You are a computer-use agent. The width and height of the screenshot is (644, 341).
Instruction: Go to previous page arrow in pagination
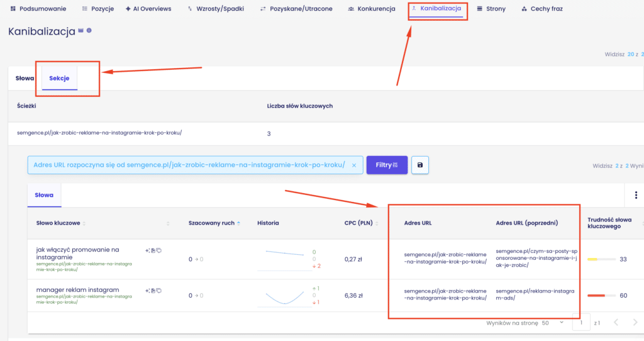pos(616,323)
